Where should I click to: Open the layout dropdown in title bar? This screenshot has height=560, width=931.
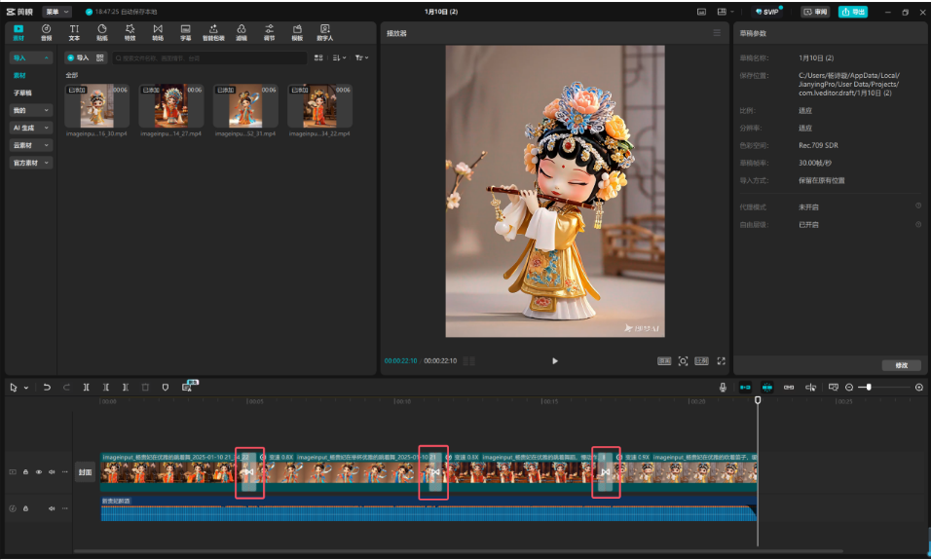[725, 12]
